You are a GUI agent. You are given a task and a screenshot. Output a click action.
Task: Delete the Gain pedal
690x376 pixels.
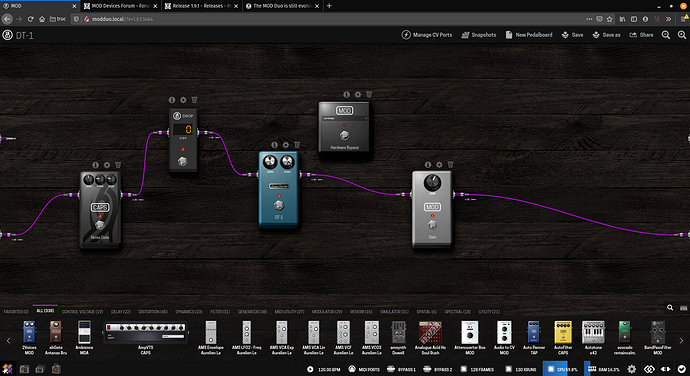click(451, 165)
